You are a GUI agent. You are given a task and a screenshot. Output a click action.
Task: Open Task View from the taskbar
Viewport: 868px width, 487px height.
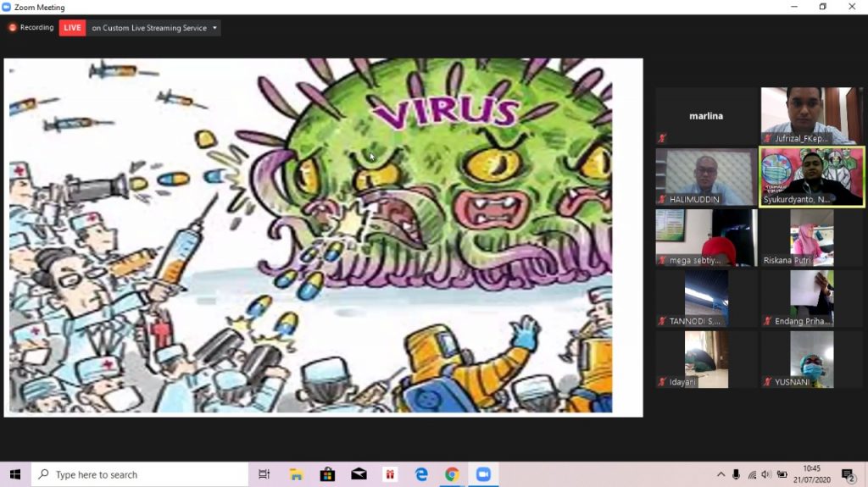[x=264, y=474]
